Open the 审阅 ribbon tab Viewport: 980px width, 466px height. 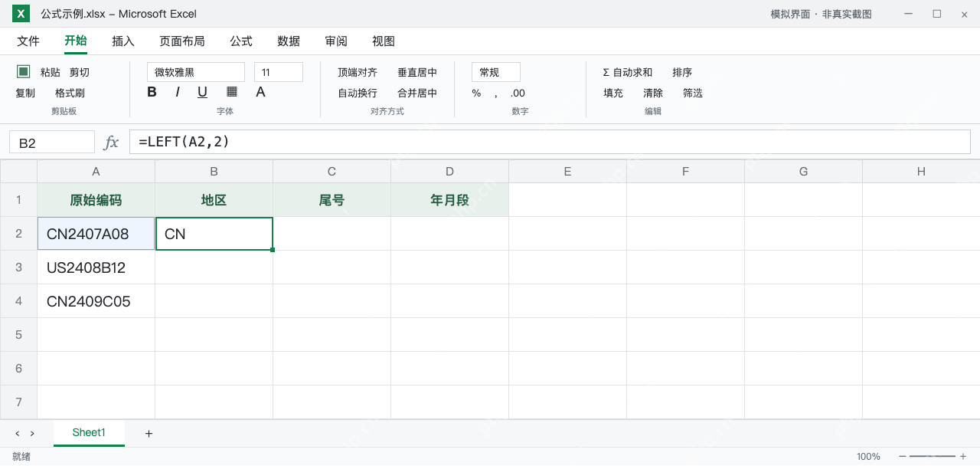click(336, 41)
